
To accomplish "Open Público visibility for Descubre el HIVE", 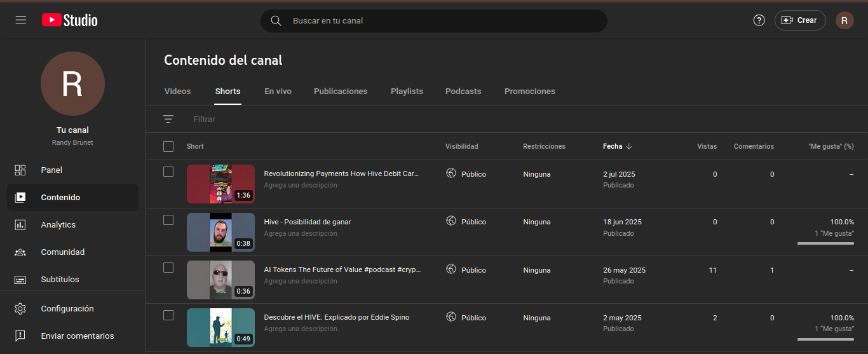I will tap(473, 318).
